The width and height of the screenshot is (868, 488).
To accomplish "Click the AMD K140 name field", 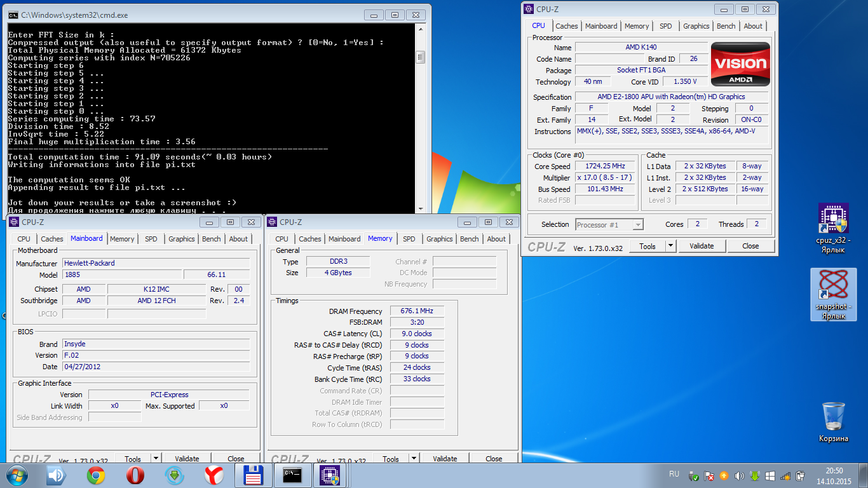I will tap(641, 48).
